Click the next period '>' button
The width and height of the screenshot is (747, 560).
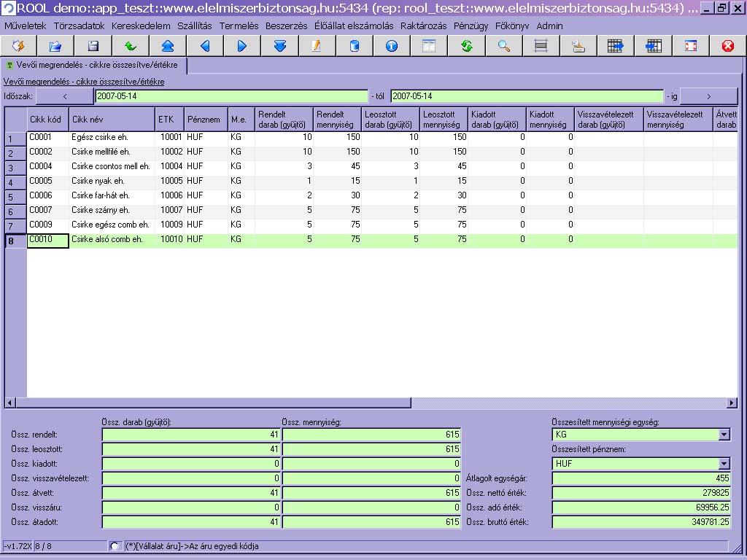point(708,96)
